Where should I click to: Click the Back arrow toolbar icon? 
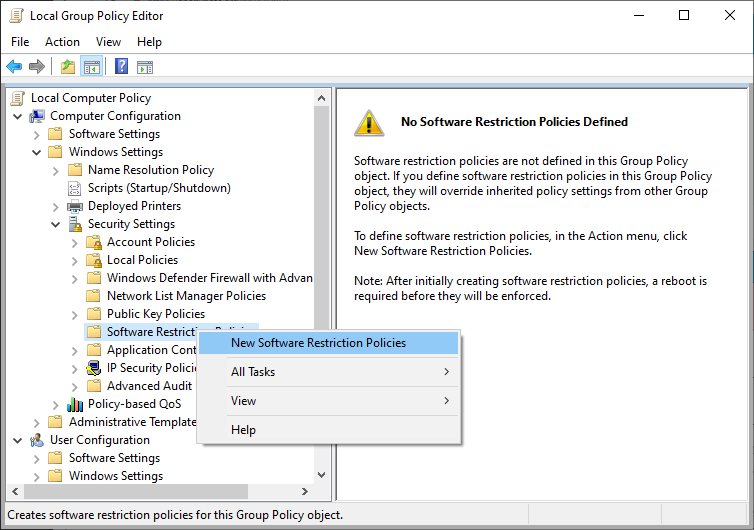[x=14, y=67]
